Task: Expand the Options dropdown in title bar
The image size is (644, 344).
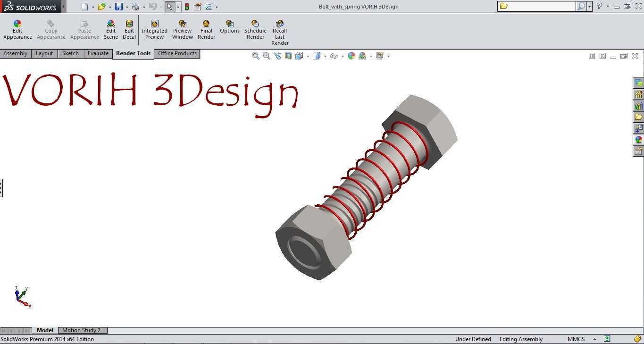Action: pos(217,7)
